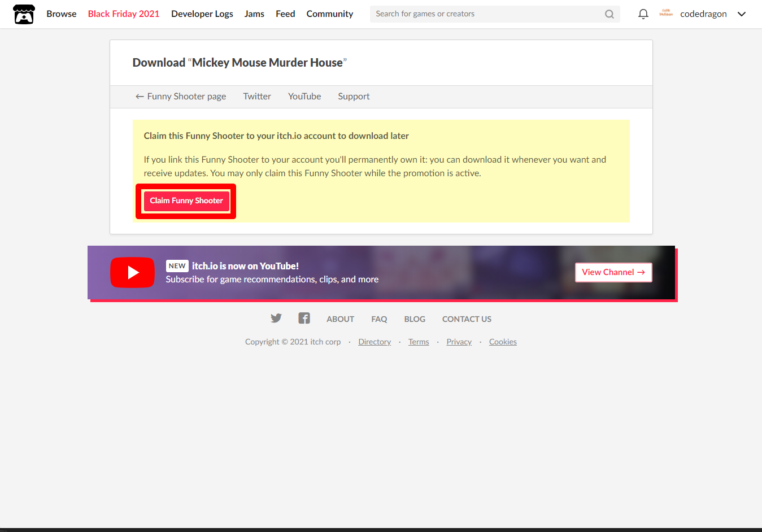This screenshot has height=532, width=762.
Task: Open the Jams section
Action: point(254,14)
